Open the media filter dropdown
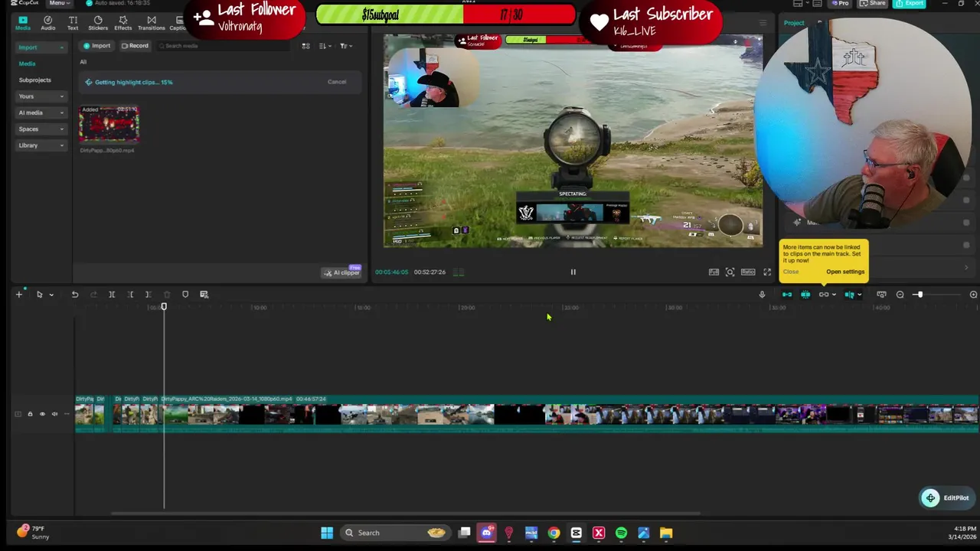The height and width of the screenshot is (551, 980). coord(345,46)
